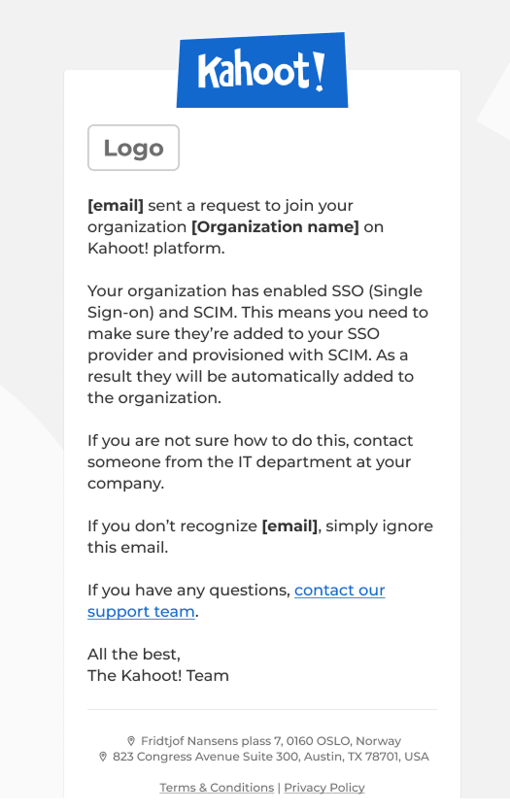This screenshot has height=812, width=510.
Task: Open the Privacy Policy link
Action: click(x=324, y=788)
